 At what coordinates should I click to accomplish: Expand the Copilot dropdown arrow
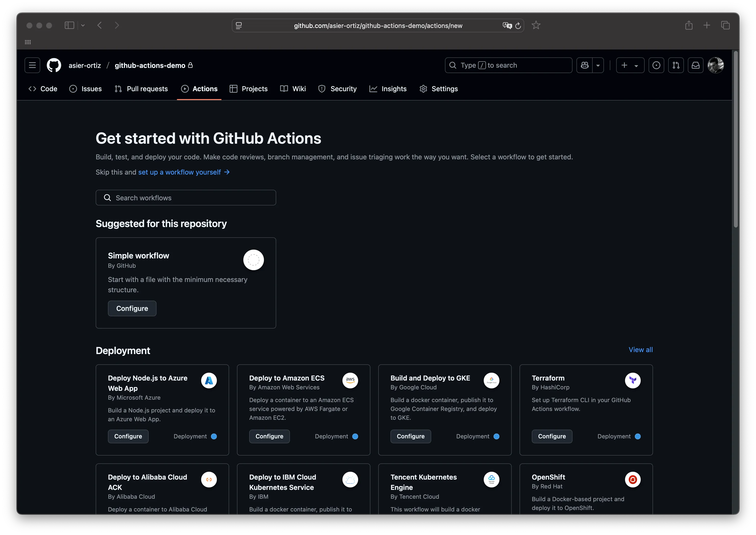598,65
